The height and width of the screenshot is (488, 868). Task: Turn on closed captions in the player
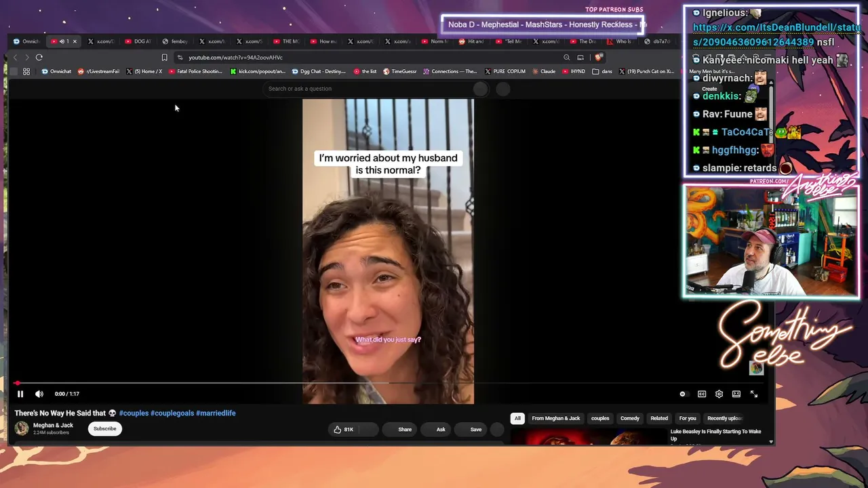pos(702,394)
